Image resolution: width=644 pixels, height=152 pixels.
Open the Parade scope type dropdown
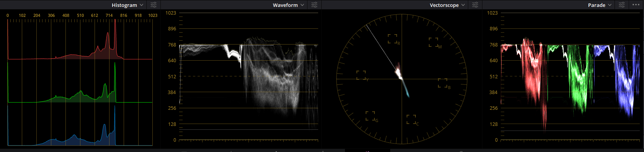[600, 5]
